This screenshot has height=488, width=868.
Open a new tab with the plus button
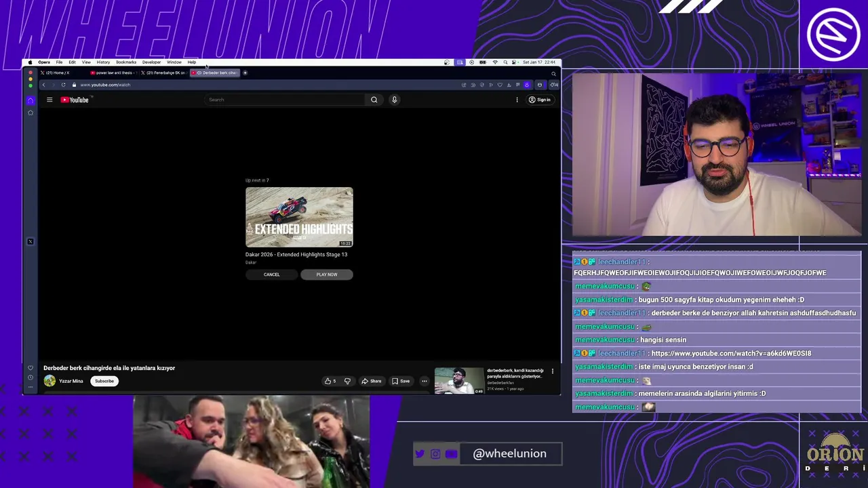245,73
